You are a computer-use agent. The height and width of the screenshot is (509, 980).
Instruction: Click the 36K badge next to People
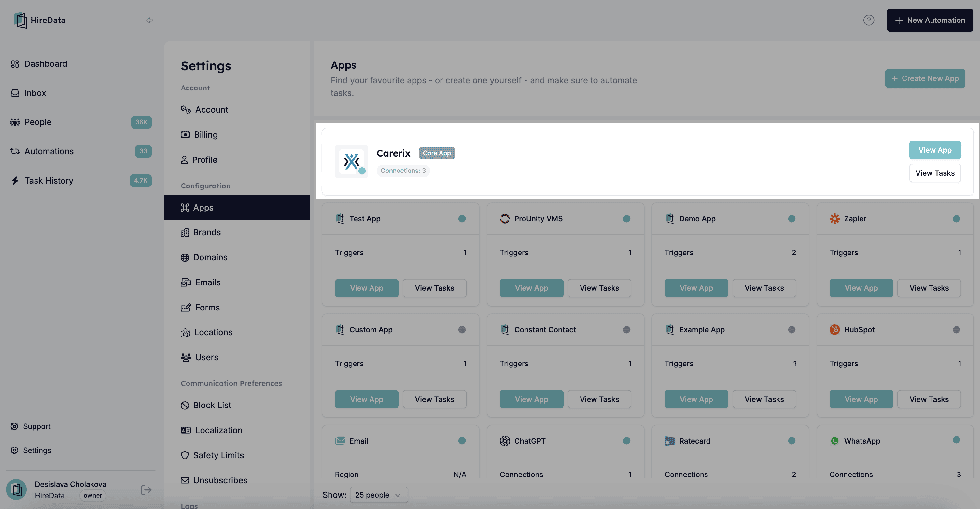click(x=141, y=122)
